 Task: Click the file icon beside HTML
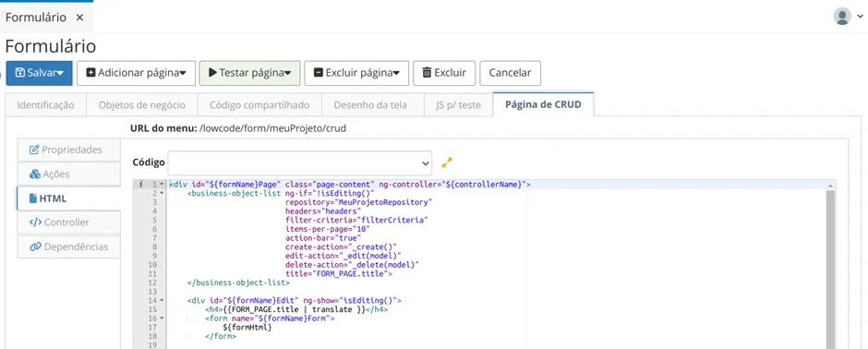(33, 198)
